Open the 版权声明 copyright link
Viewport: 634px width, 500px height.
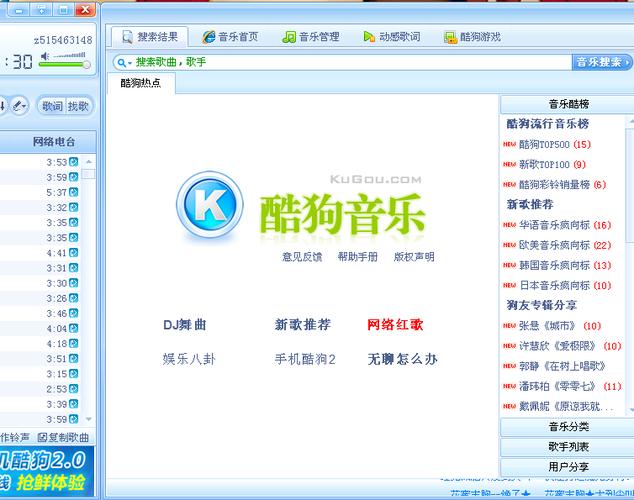click(x=414, y=257)
